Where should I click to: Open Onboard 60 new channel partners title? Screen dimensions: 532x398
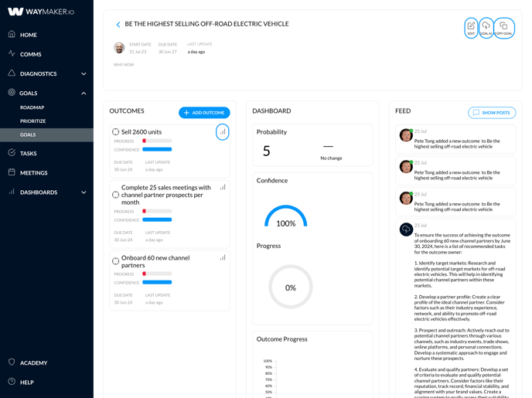click(155, 261)
